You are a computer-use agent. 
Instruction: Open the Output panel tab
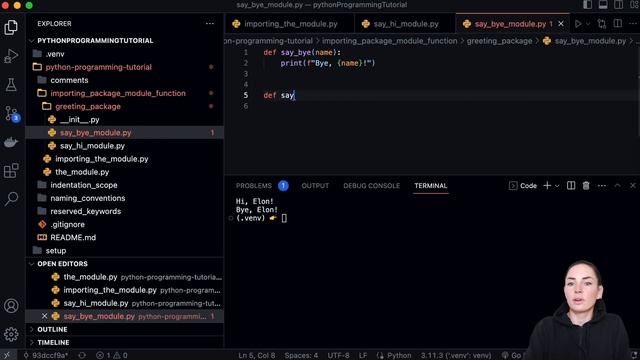(315, 186)
